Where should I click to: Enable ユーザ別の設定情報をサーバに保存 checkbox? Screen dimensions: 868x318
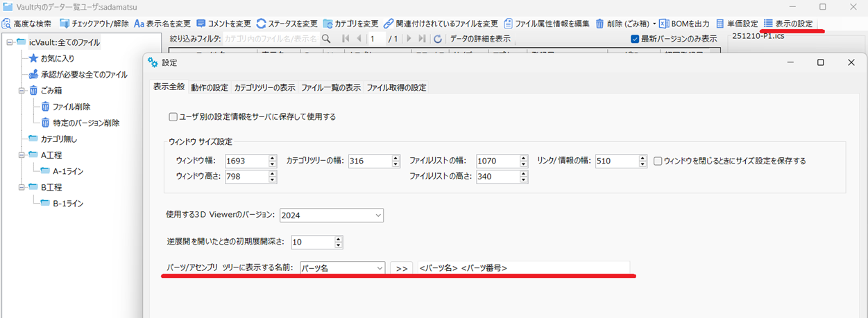pyautogui.click(x=173, y=117)
